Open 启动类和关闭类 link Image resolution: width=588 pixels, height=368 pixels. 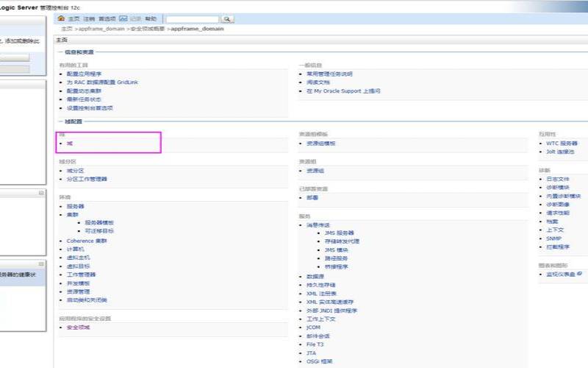point(87,300)
